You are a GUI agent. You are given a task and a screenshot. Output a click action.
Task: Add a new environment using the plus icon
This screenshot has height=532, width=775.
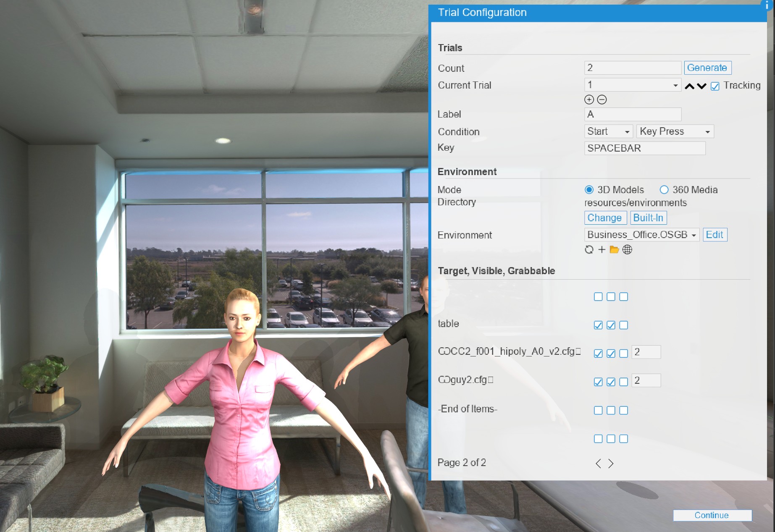(x=601, y=249)
